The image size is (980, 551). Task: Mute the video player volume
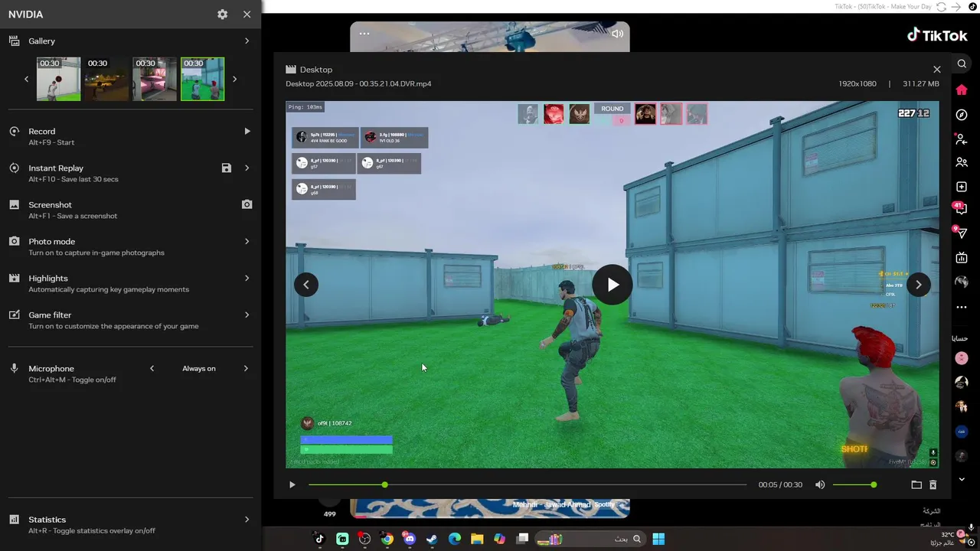coord(820,484)
